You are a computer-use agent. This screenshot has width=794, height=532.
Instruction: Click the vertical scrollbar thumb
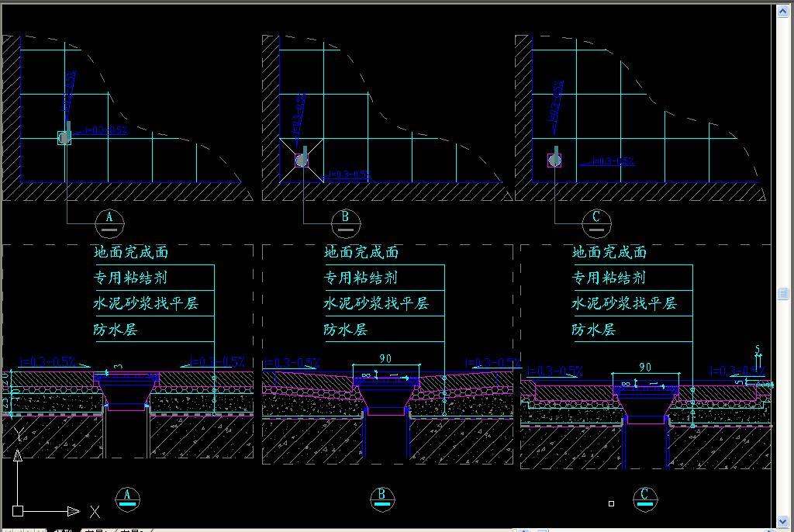click(x=782, y=293)
